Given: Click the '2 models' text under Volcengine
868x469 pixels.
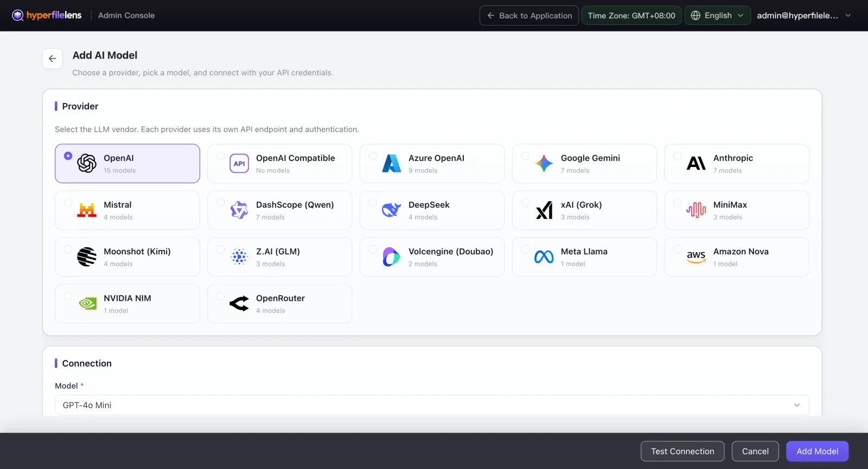Looking at the screenshot, I should point(423,264).
